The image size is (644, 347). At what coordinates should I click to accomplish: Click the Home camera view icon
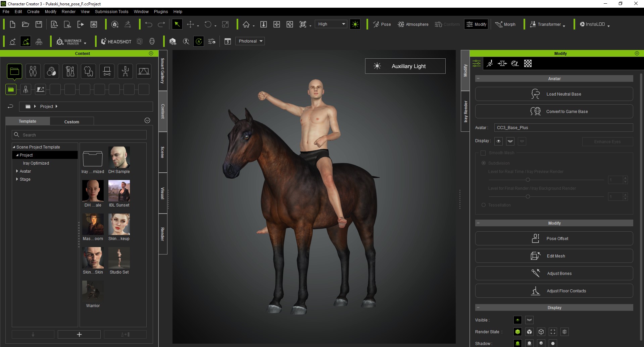click(246, 24)
